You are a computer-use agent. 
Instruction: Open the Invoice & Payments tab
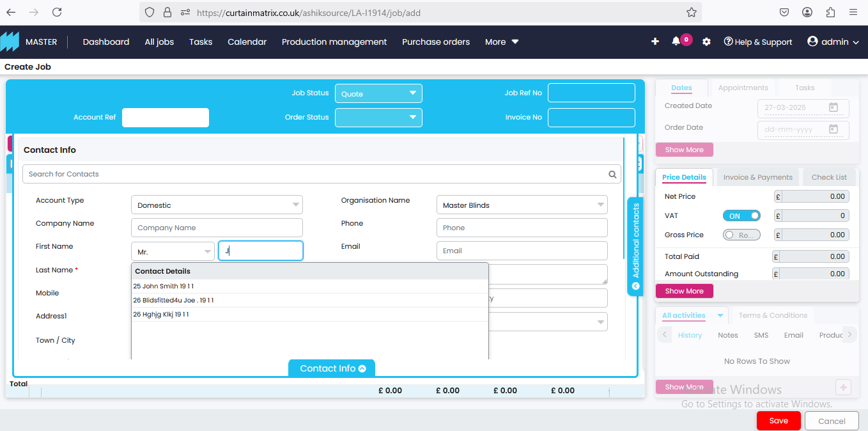coord(757,177)
